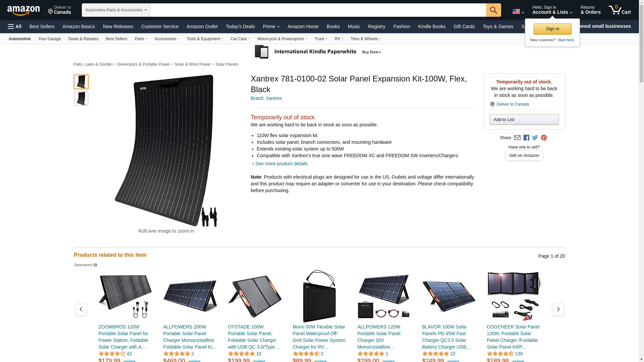
Task: Go to next related products page
Action: [558, 309]
